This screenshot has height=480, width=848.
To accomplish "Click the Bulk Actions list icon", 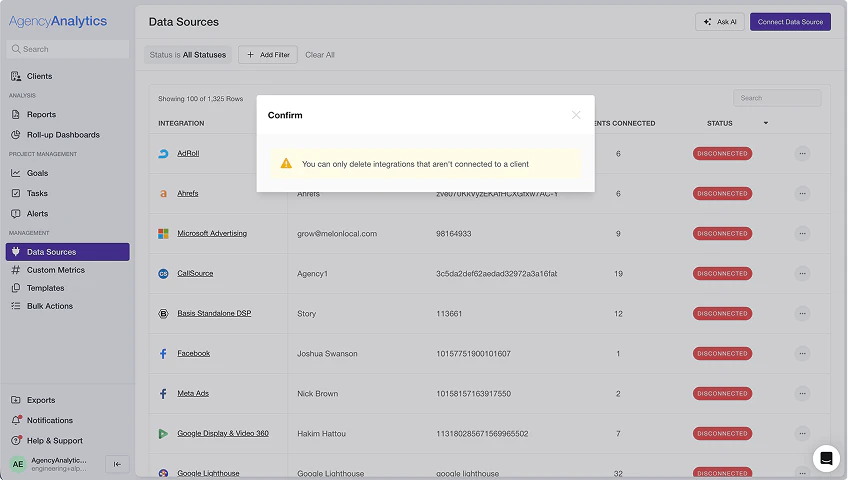I will click(16, 306).
